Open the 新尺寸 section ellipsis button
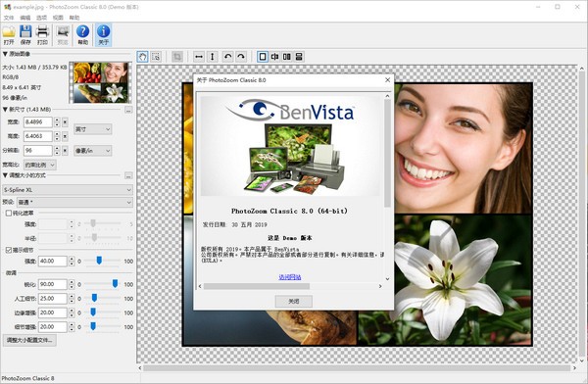 coord(128,110)
